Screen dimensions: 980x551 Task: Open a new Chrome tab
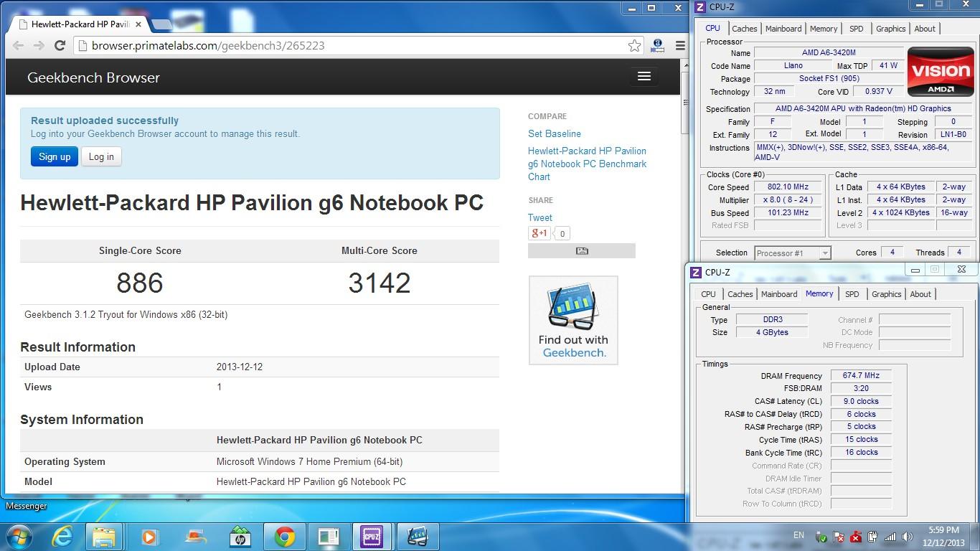pyautogui.click(x=161, y=24)
